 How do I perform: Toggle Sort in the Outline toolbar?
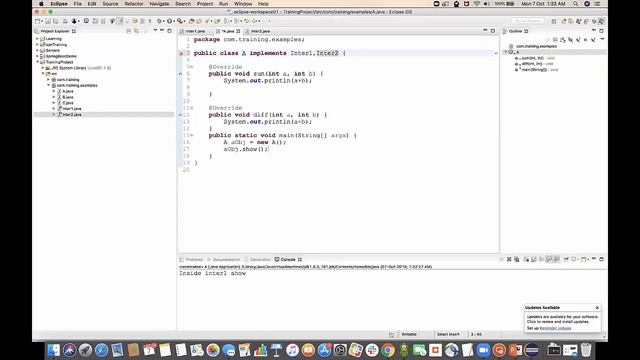pyautogui.click(x=563, y=40)
